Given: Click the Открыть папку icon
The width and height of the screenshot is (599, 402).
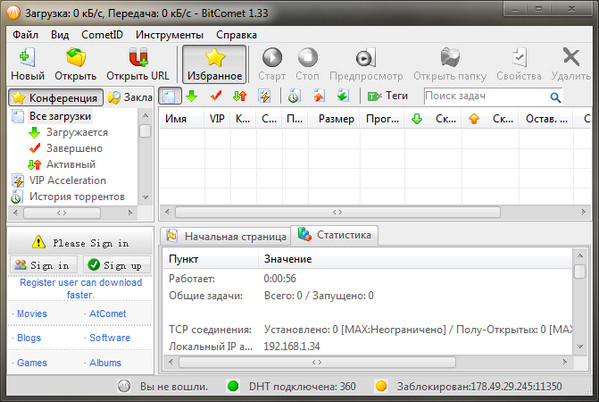Looking at the screenshot, I should coord(450,57).
